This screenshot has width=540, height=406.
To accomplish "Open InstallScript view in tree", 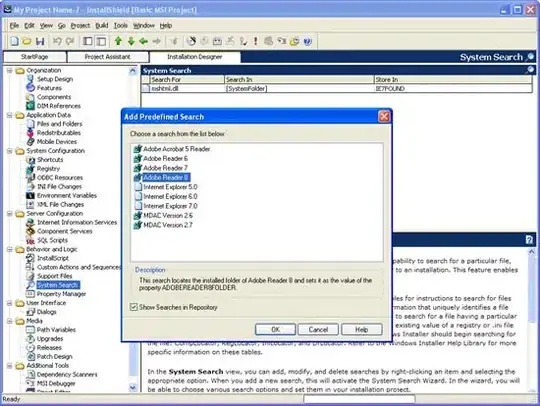I will pos(53,258).
